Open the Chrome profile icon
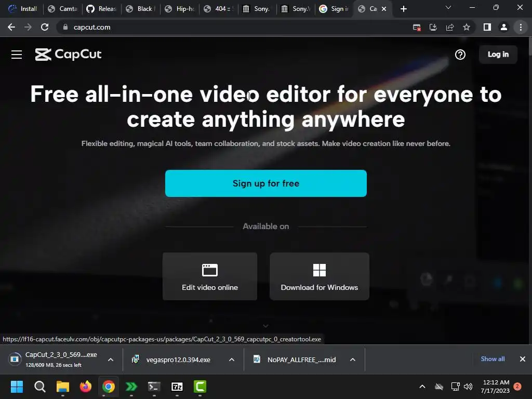Viewport: 532px width, 399px height. click(504, 27)
